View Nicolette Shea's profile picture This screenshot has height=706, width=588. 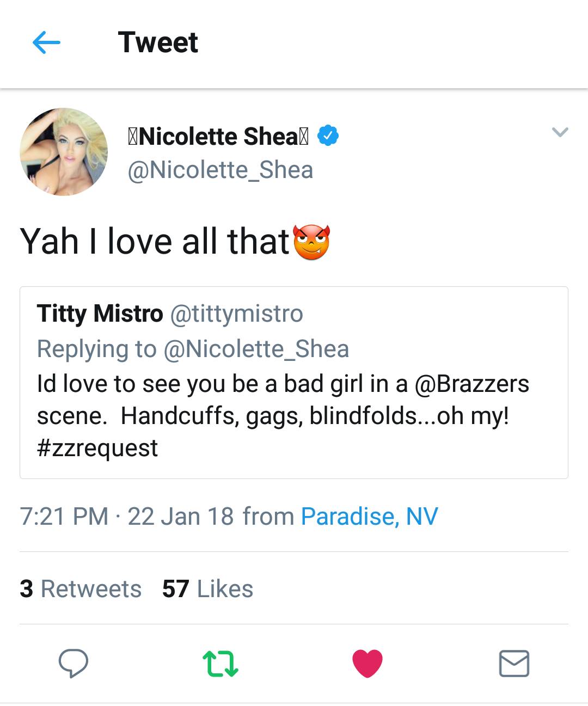64,151
